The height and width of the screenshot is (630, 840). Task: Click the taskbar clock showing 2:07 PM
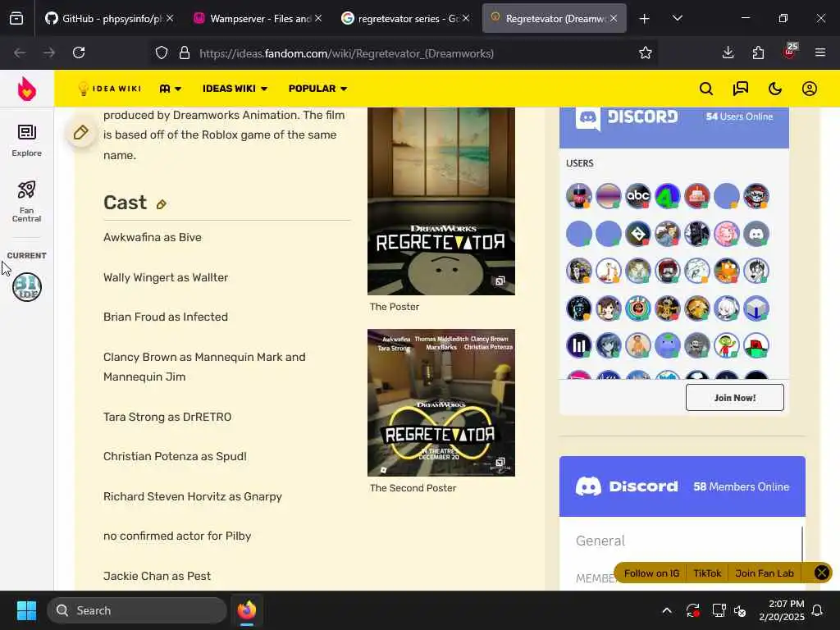[782, 610]
